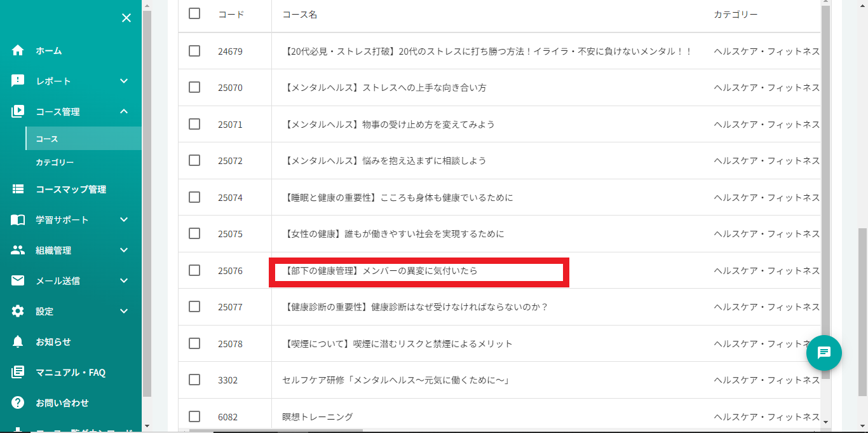
Task: Click the settings gear icon
Action: pos(18,311)
